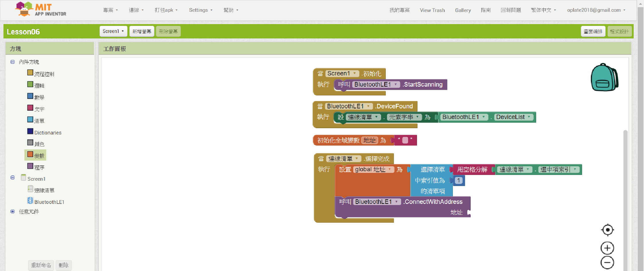Click the center workspace target icon
Screen dimensions: 644x271
[607, 230]
